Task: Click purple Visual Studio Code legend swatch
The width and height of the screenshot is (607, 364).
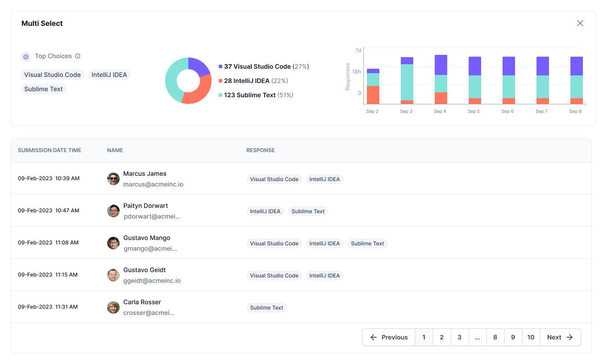Action: (220, 66)
